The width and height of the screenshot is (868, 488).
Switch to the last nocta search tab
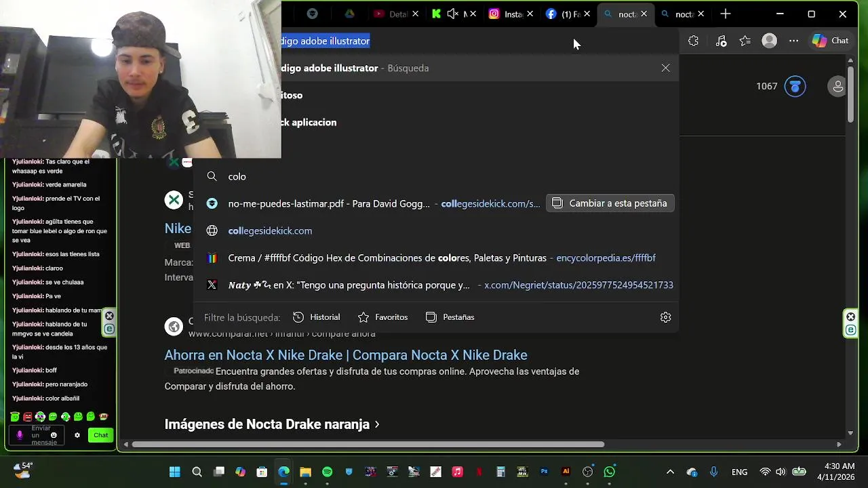[678, 14]
